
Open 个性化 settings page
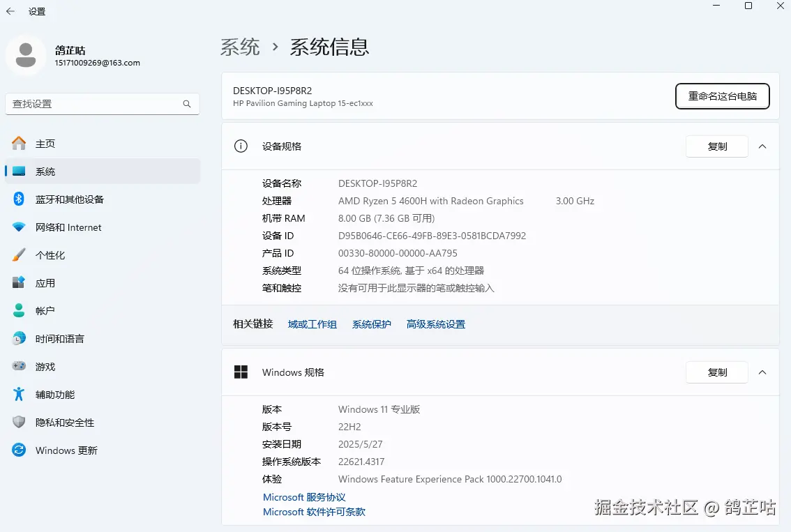[103, 254]
